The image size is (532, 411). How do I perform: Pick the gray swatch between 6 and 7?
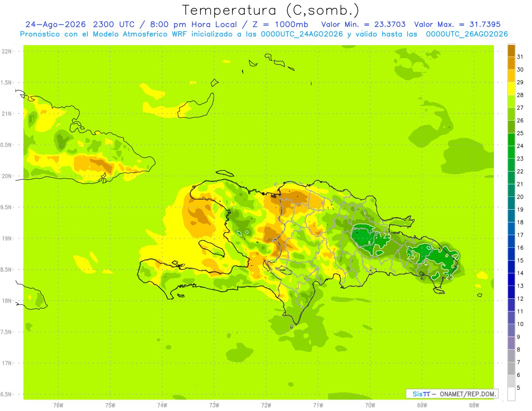pos(511,368)
